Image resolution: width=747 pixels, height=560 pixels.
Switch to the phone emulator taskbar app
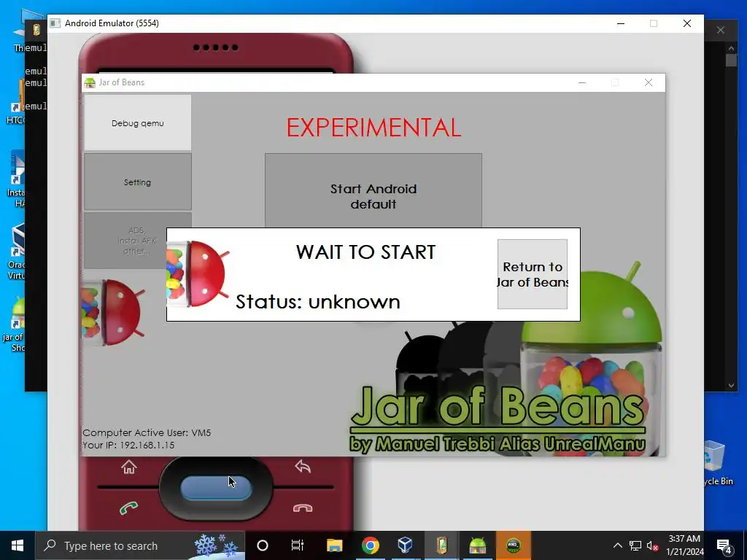pos(441,545)
